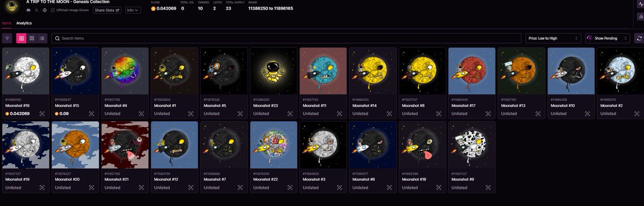Viewport: 644px width, 206px height.
Task: Open the Moonshot #11 blue moon thumbnail
Action: coord(323,71)
